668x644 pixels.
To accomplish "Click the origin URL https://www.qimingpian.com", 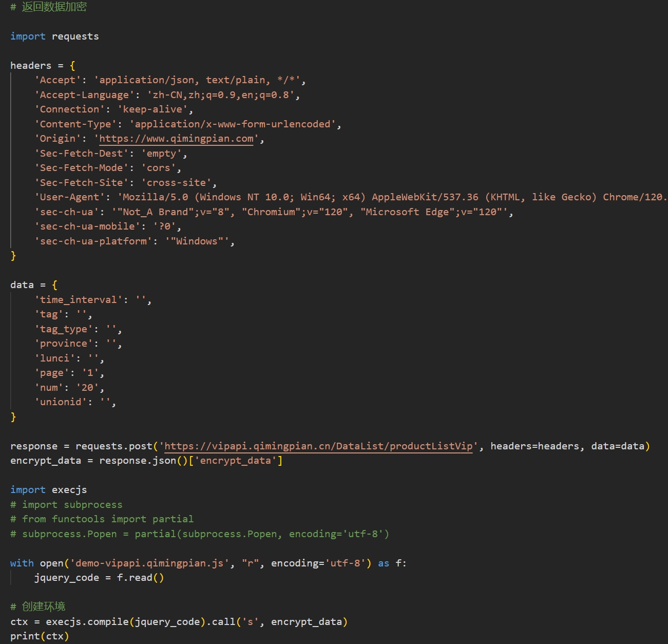I will tap(176, 139).
